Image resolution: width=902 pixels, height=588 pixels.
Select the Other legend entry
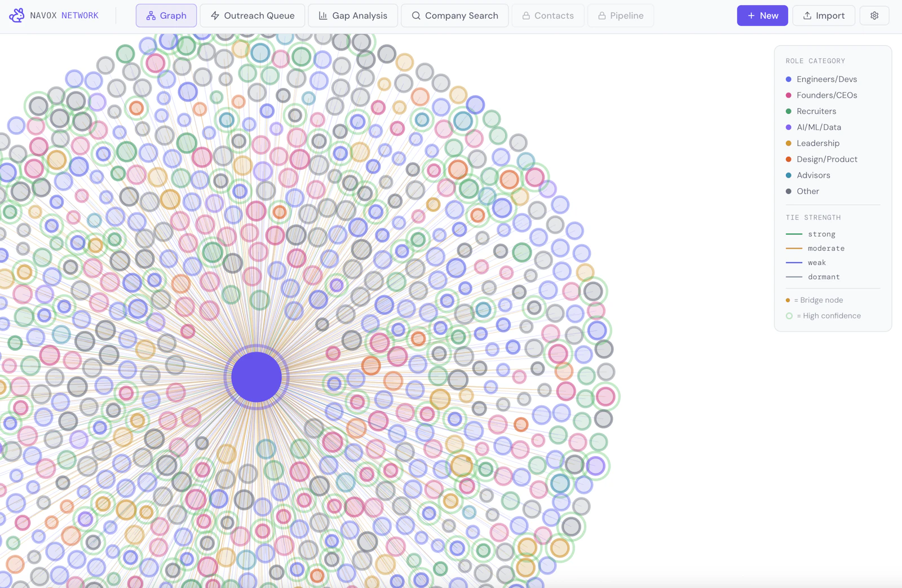802,192
